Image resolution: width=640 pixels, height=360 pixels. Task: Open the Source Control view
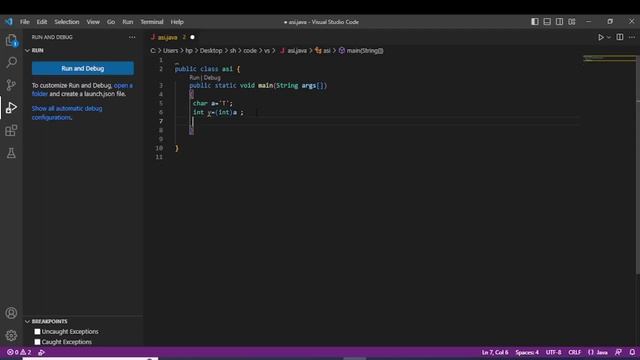coord(11,85)
